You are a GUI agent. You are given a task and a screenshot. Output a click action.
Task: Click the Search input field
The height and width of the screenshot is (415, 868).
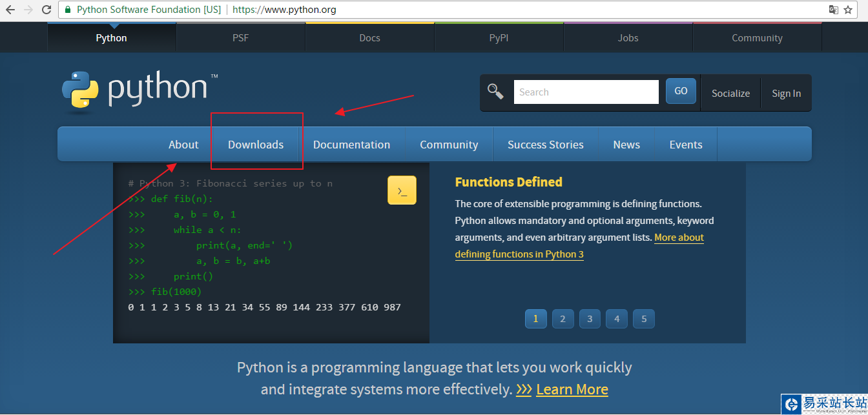[x=586, y=92]
